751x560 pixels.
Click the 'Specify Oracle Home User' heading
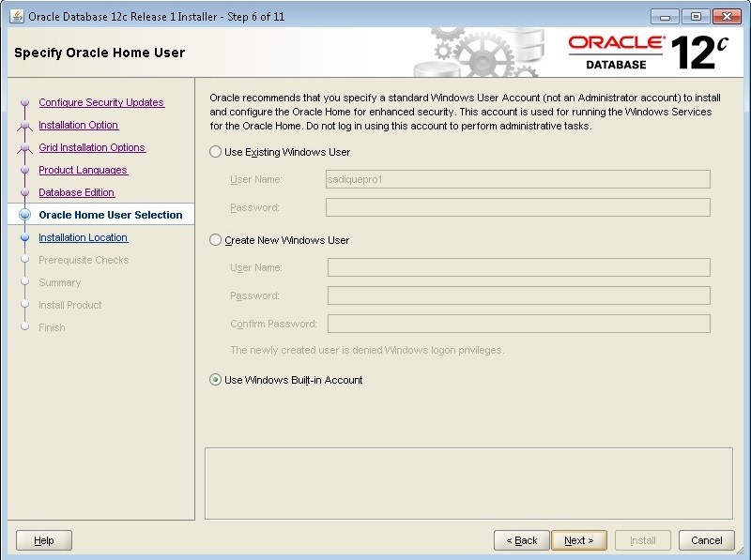[100, 53]
